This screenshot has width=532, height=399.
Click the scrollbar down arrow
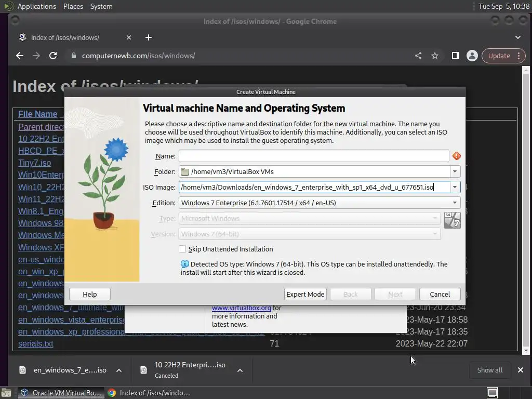point(526,351)
